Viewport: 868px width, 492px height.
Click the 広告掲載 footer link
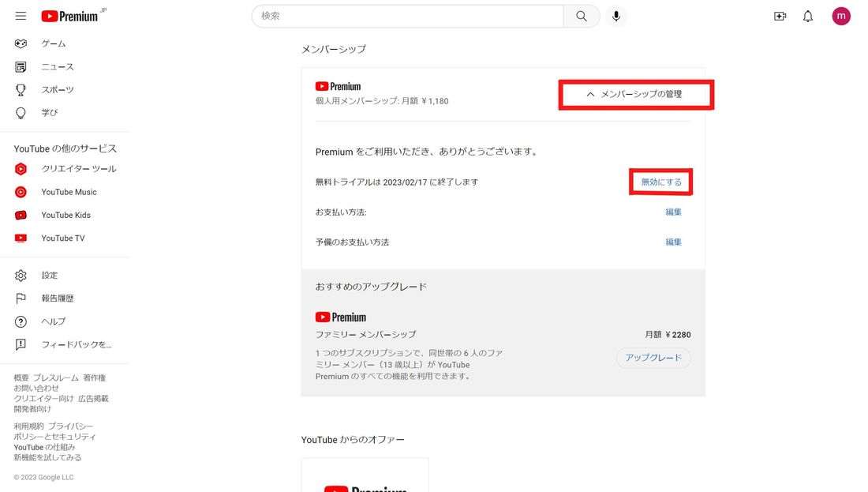[x=93, y=398]
